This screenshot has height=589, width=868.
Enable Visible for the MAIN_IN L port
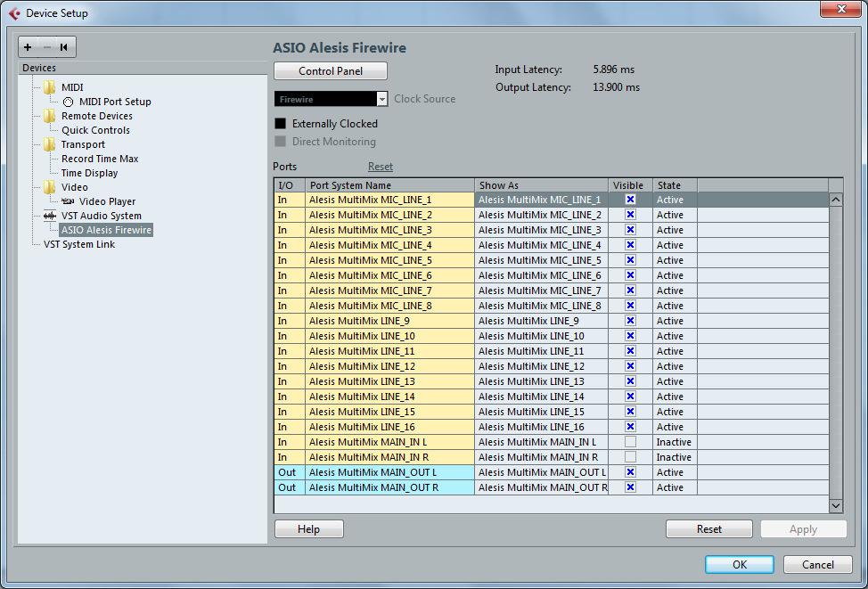[x=630, y=442]
